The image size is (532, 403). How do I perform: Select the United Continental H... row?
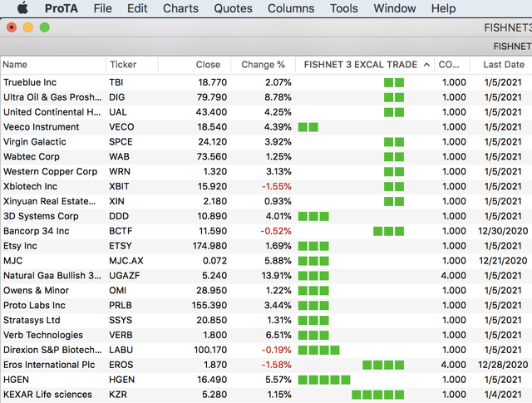[x=266, y=112]
